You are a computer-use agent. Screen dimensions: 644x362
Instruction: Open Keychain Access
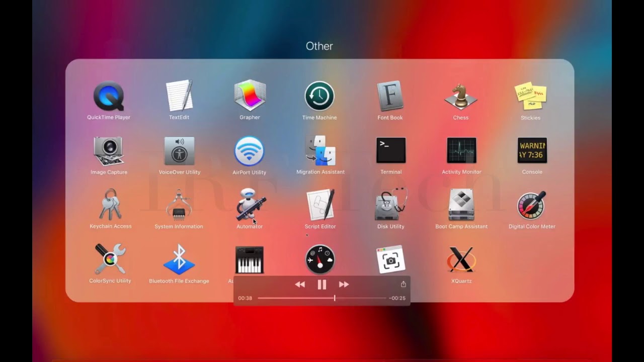pos(110,205)
